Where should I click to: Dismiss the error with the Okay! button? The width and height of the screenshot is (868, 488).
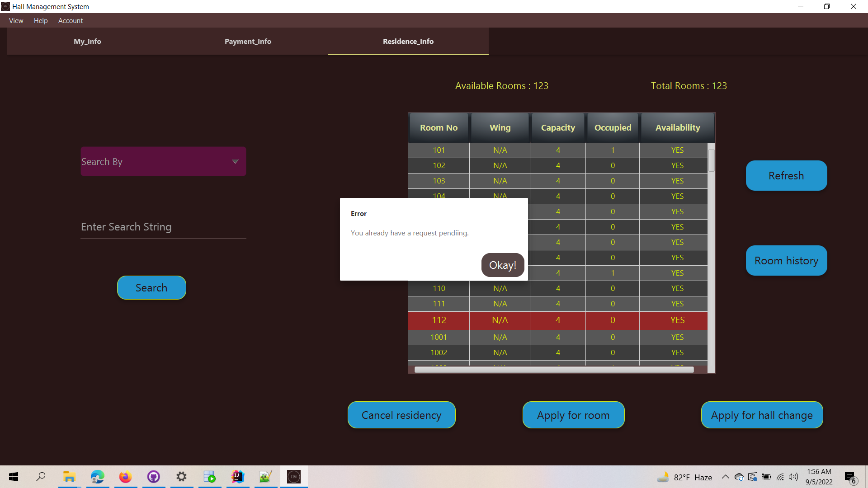pyautogui.click(x=502, y=265)
